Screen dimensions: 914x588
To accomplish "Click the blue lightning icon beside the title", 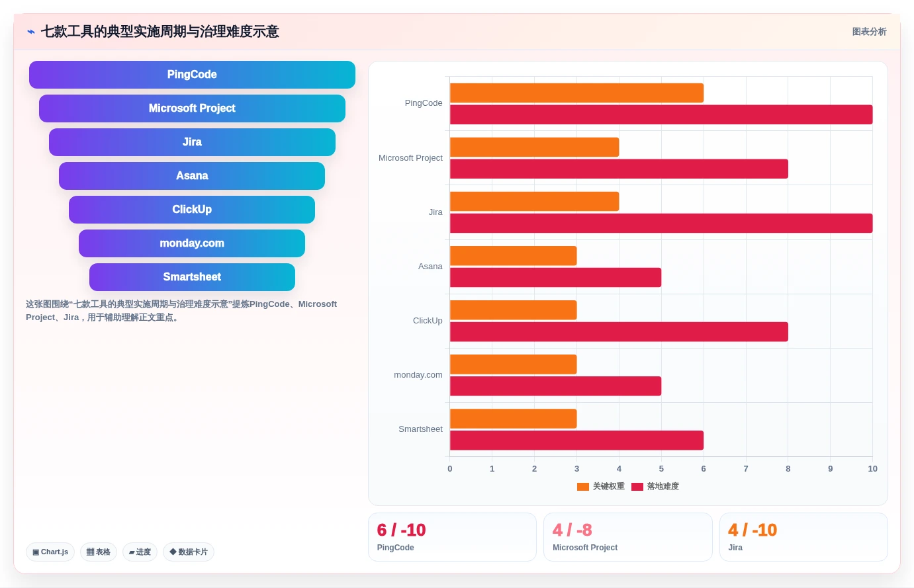I will 30,32.
